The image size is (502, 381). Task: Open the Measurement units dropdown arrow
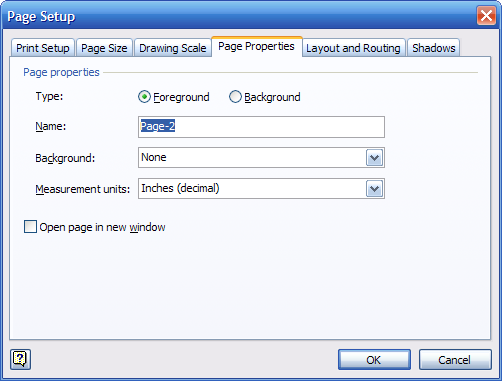374,189
